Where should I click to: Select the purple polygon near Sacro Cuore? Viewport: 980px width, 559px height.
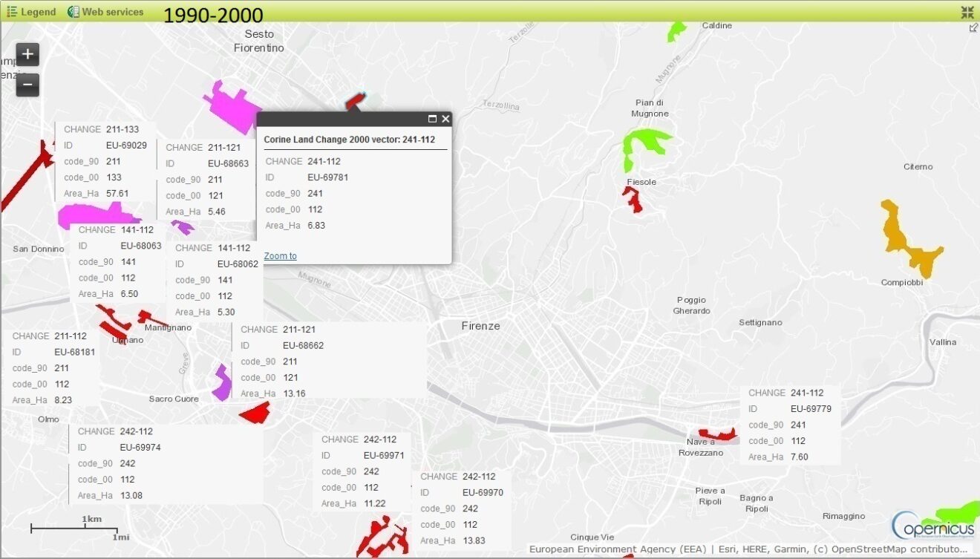[221, 383]
